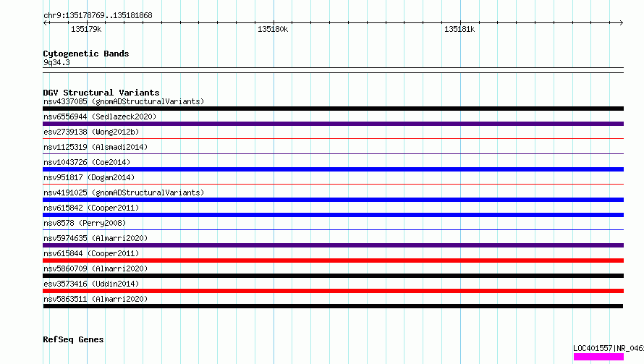Select the 9q34.3 cytogenetic band label

pyautogui.click(x=56, y=62)
